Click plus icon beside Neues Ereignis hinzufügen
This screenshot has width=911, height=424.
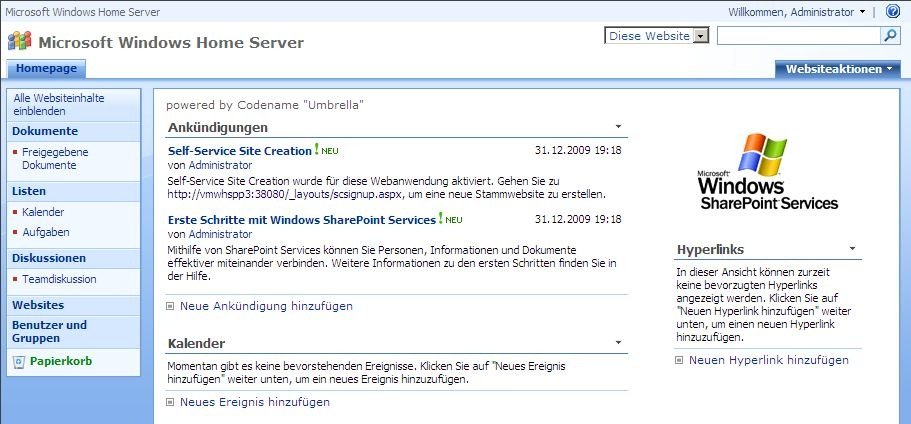coord(170,402)
